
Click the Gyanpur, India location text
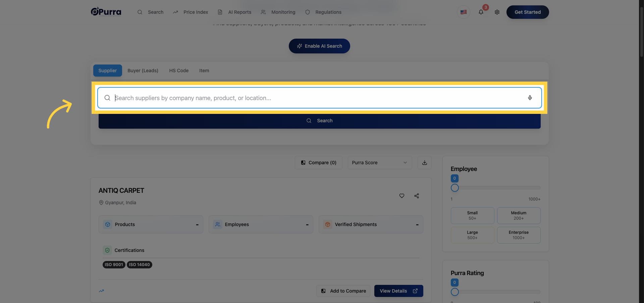tap(121, 203)
